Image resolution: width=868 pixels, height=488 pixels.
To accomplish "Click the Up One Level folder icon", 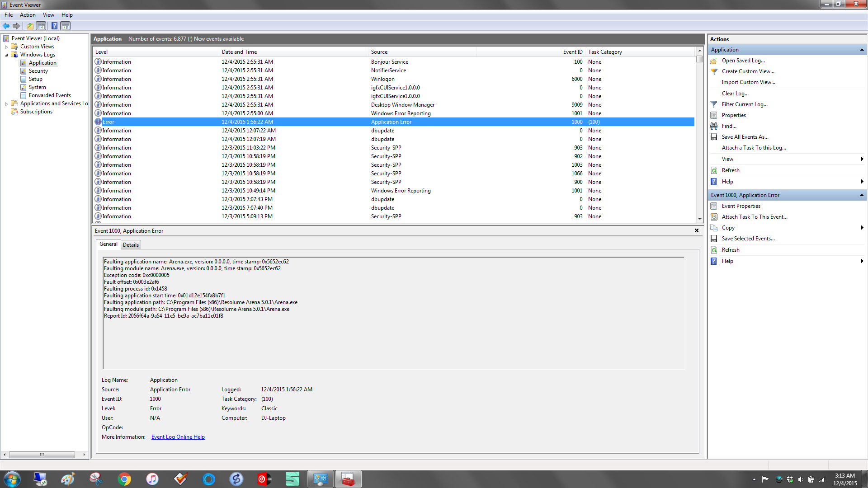I will pos(30,26).
